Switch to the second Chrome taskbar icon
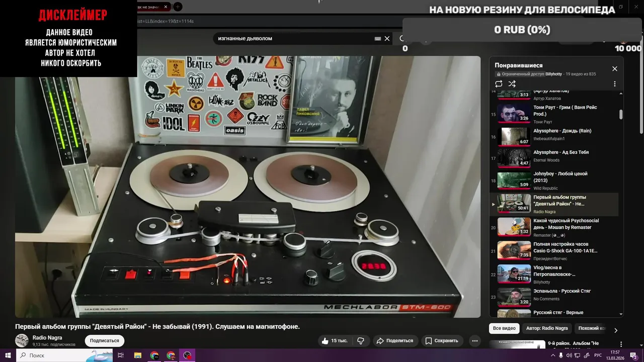644x362 pixels. (x=171, y=355)
